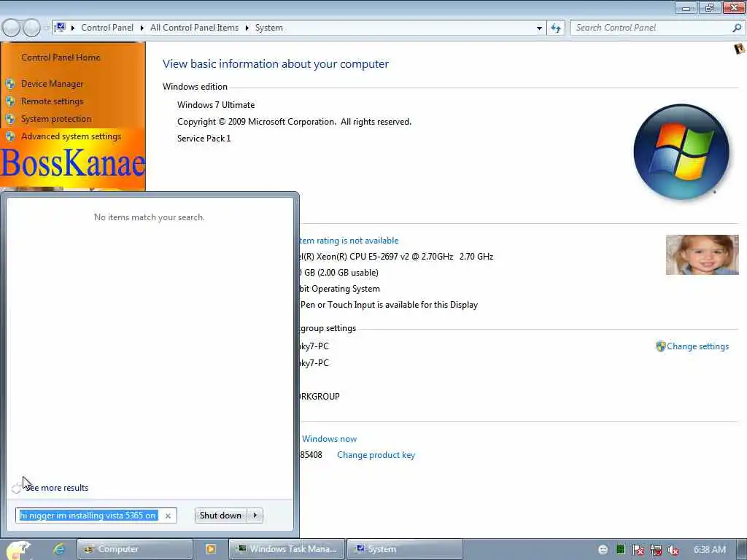Click the activate Windows now link
Screen dimensions: 747x560
329,438
